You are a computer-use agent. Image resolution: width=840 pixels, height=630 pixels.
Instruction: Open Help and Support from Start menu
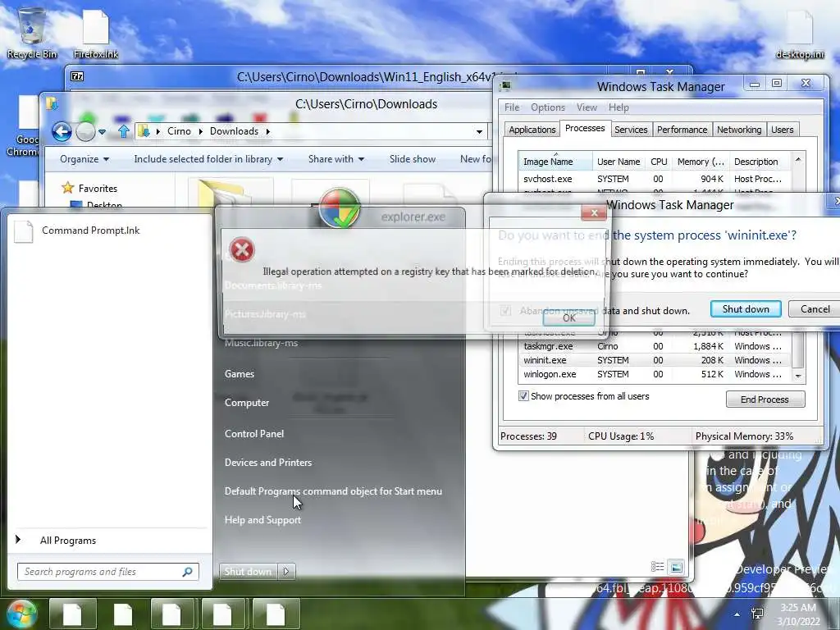tap(262, 520)
